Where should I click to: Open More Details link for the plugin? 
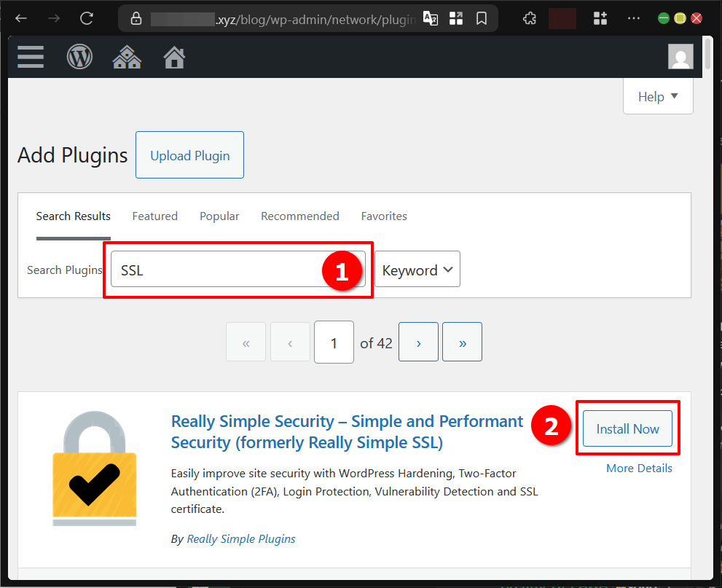[x=639, y=469]
